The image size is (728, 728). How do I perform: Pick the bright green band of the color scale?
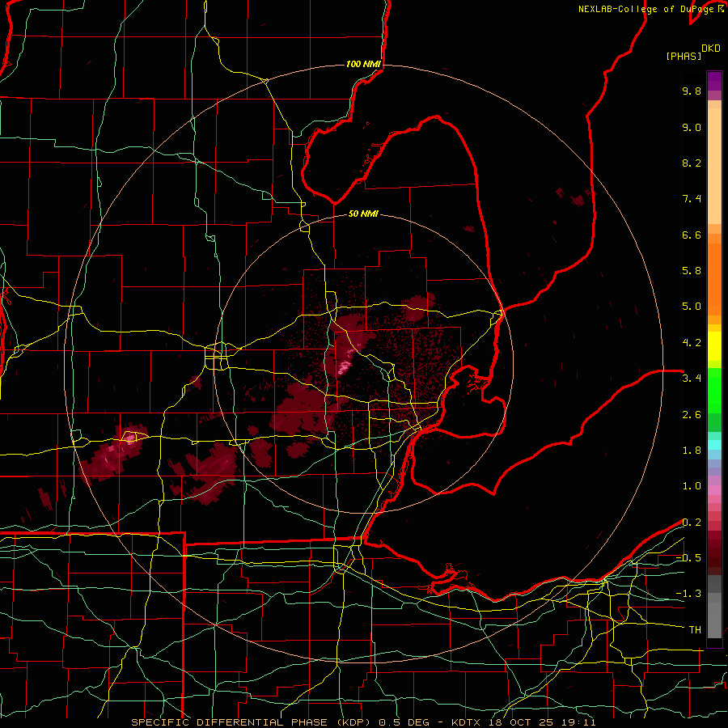coord(714,391)
